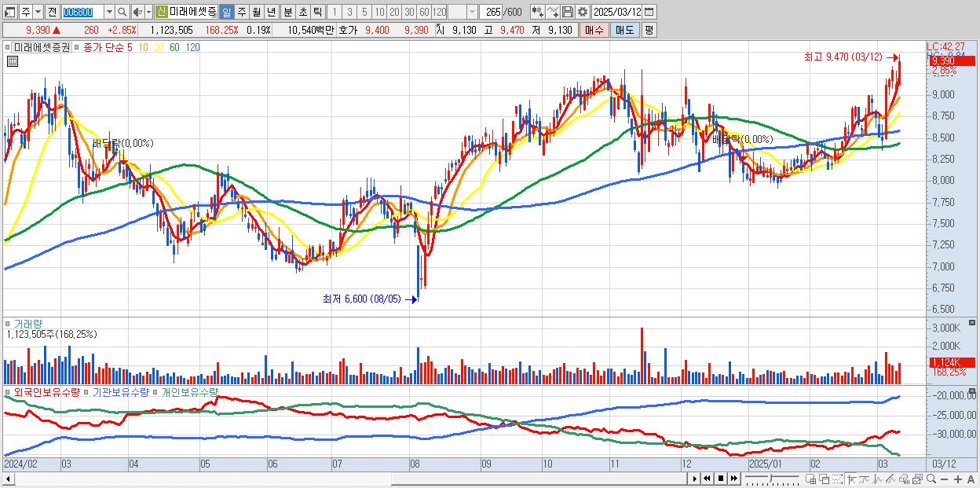The image size is (980, 488).
Task: Click the 20 moving average legend
Action: pyautogui.click(x=159, y=48)
